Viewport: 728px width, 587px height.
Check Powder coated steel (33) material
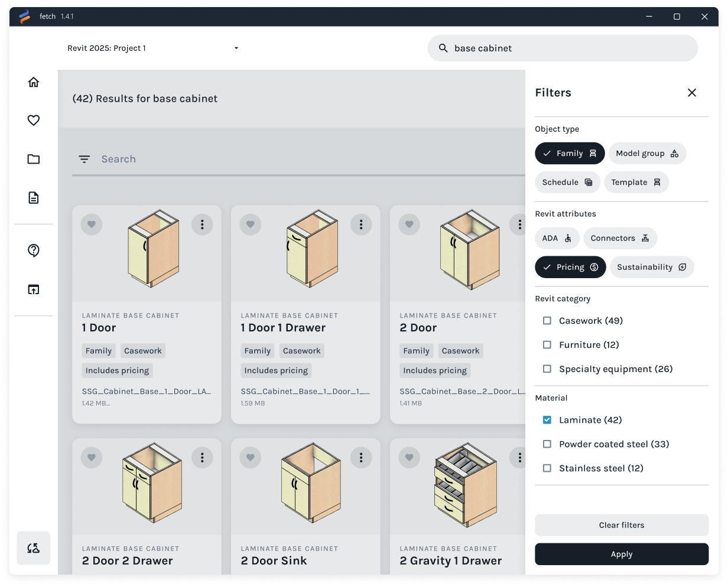point(547,444)
